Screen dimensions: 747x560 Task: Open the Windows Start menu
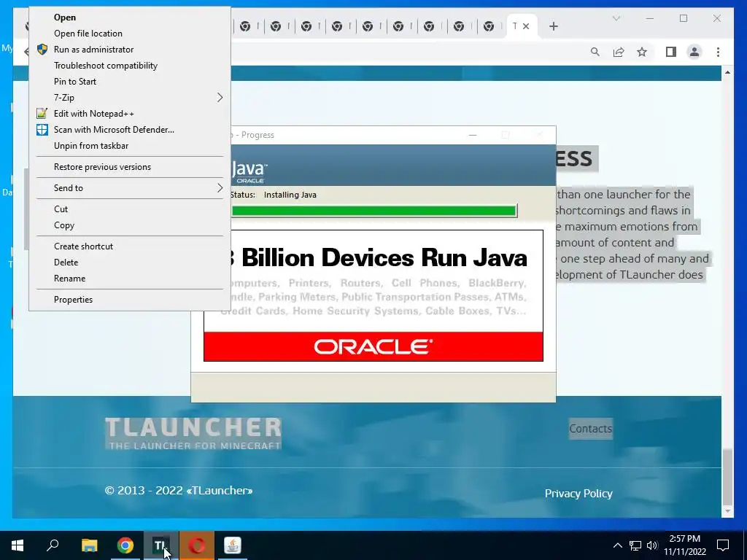(18, 545)
